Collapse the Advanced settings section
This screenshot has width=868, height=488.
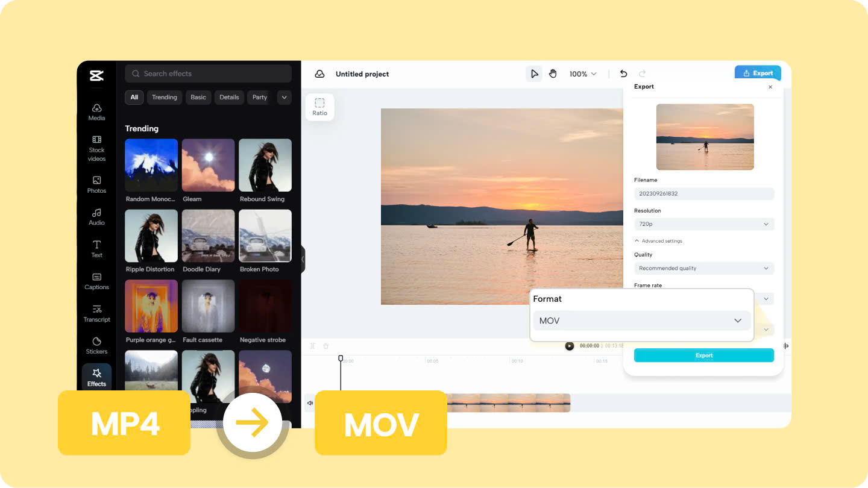[x=658, y=240]
